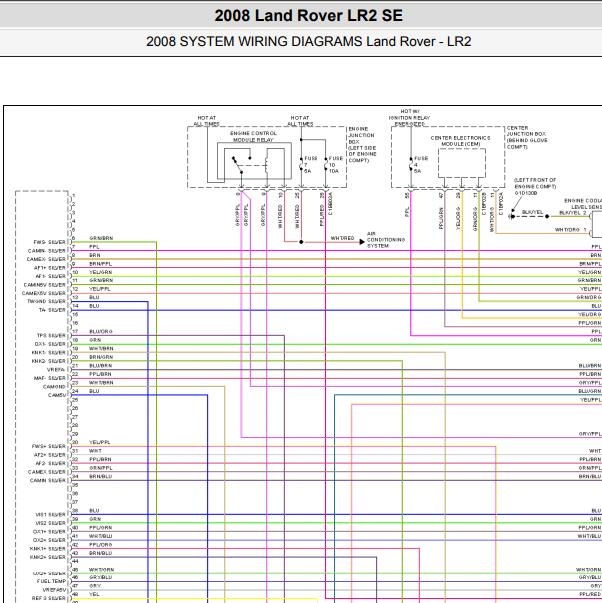Click the "AF1- SILVER" pin label

[50, 276]
